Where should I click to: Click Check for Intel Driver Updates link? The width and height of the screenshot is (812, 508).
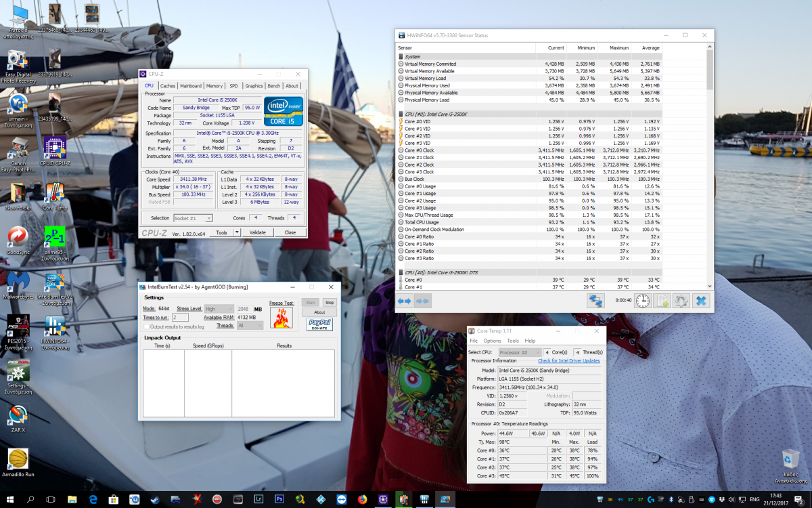pos(568,361)
